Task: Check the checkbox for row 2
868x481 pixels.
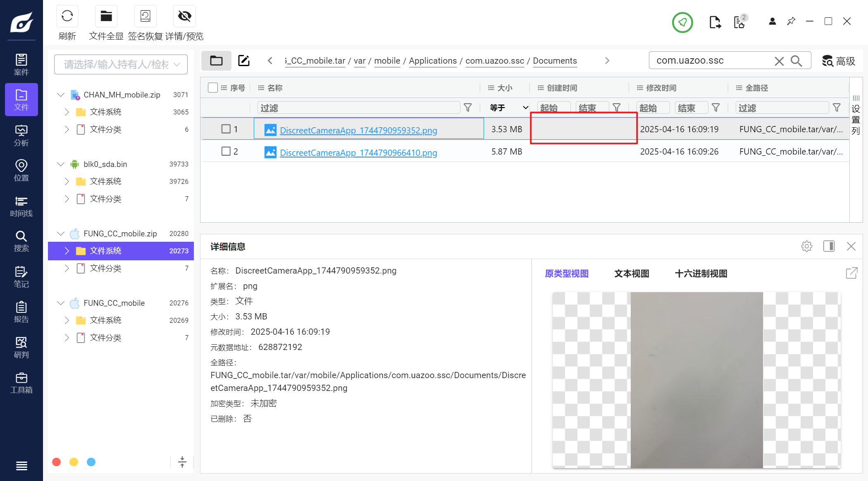Action: (226, 151)
